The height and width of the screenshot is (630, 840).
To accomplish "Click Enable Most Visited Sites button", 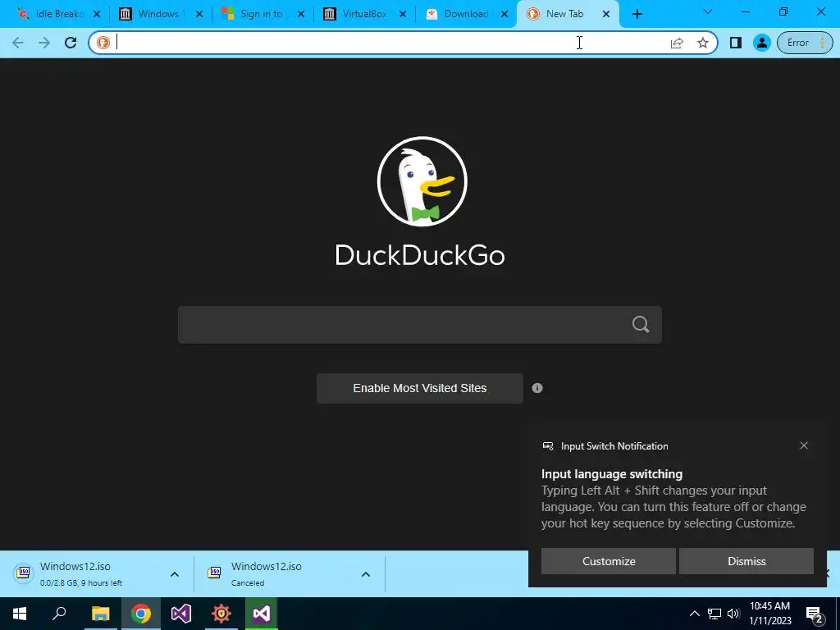I will click(419, 388).
